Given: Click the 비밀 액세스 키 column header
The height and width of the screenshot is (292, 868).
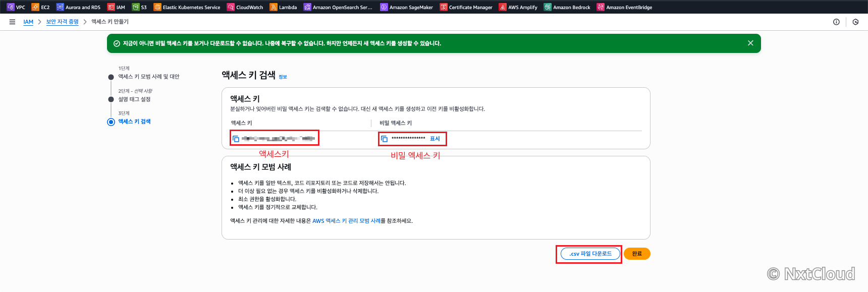Looking at the screenshot, I should [396, 123].
